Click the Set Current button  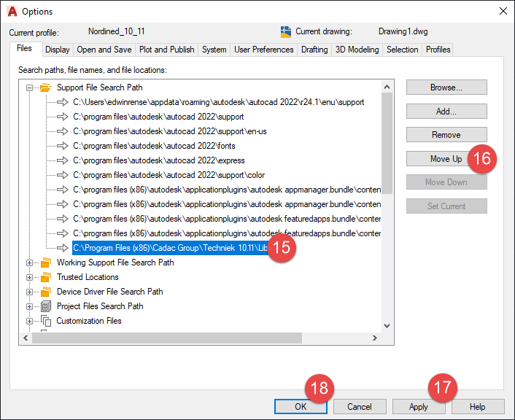pos(446,206)
